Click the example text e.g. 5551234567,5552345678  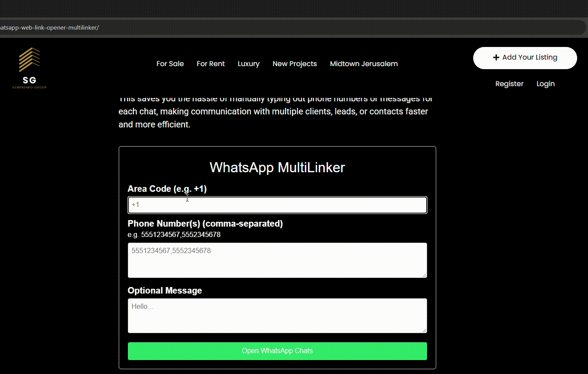(x=174, y=235)
